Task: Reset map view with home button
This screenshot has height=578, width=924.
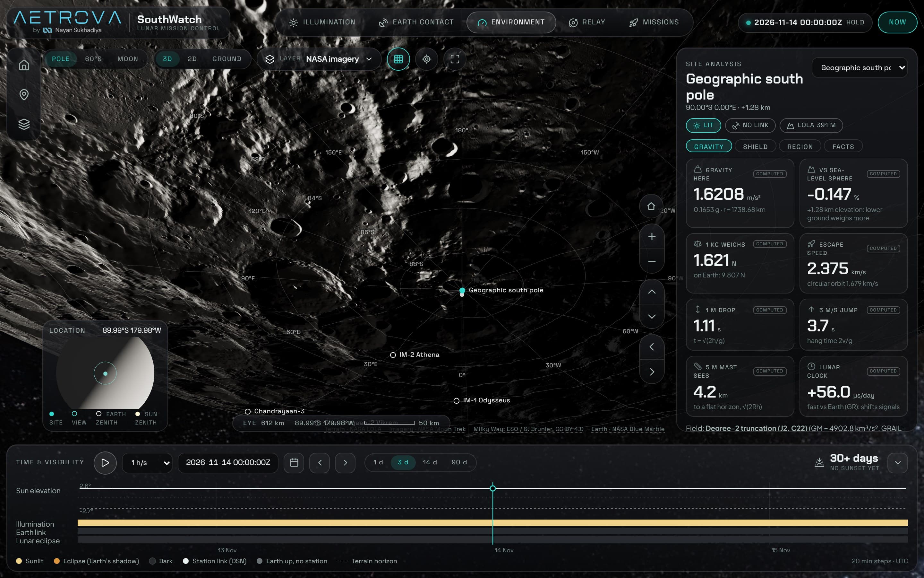Action: [x=651, y=206]
